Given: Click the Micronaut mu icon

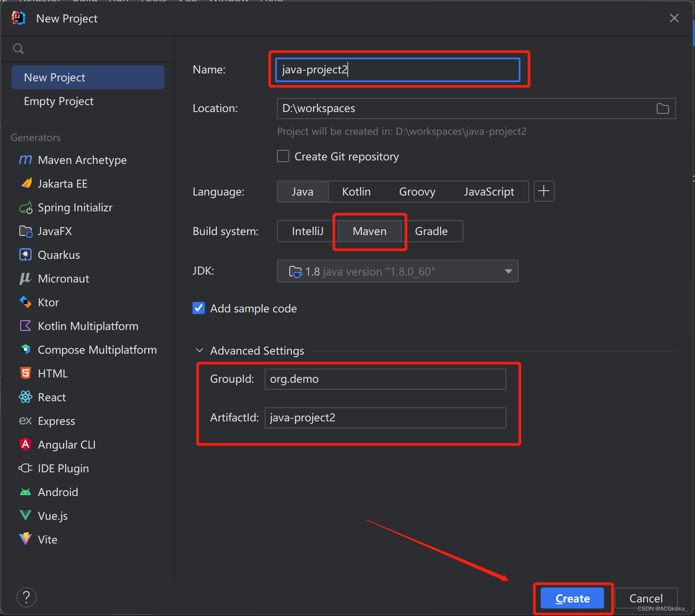Looking at the screenshot, I should pyautogui.click(x=25, y=279).
